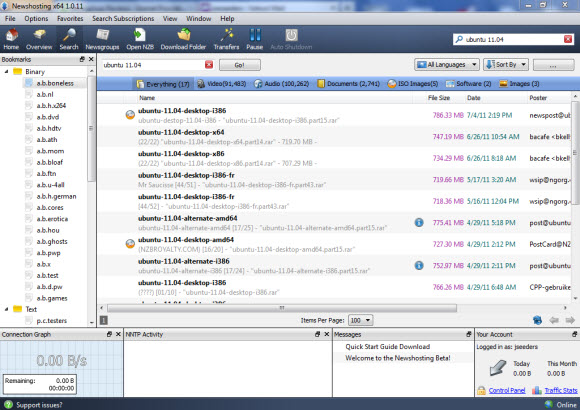This screenshot has width=580, height=410.
Task: Go to previous results page arrow
Action: click(x=554, y=320)
